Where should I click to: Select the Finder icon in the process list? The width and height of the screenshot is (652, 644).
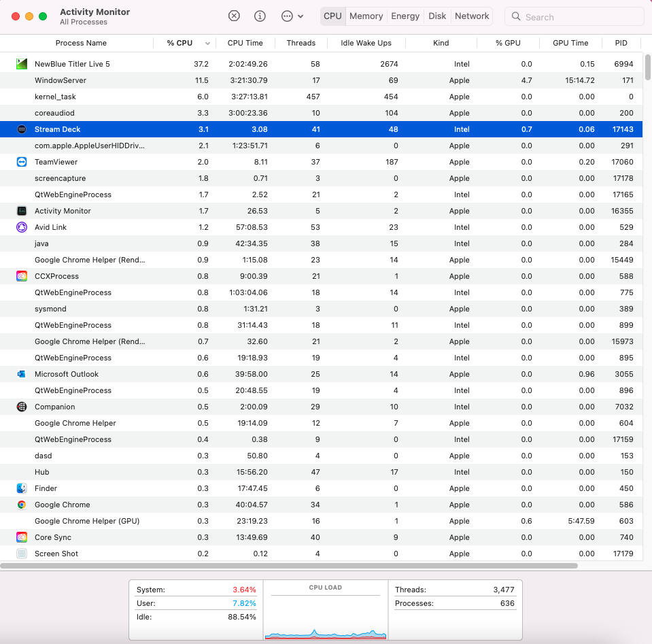coord(20,488)
